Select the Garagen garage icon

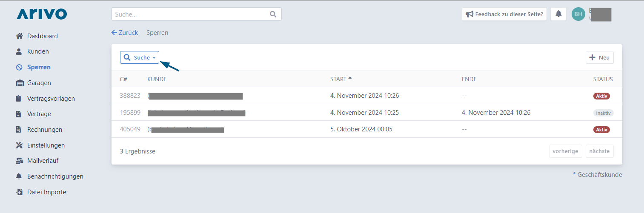[19, 83]
